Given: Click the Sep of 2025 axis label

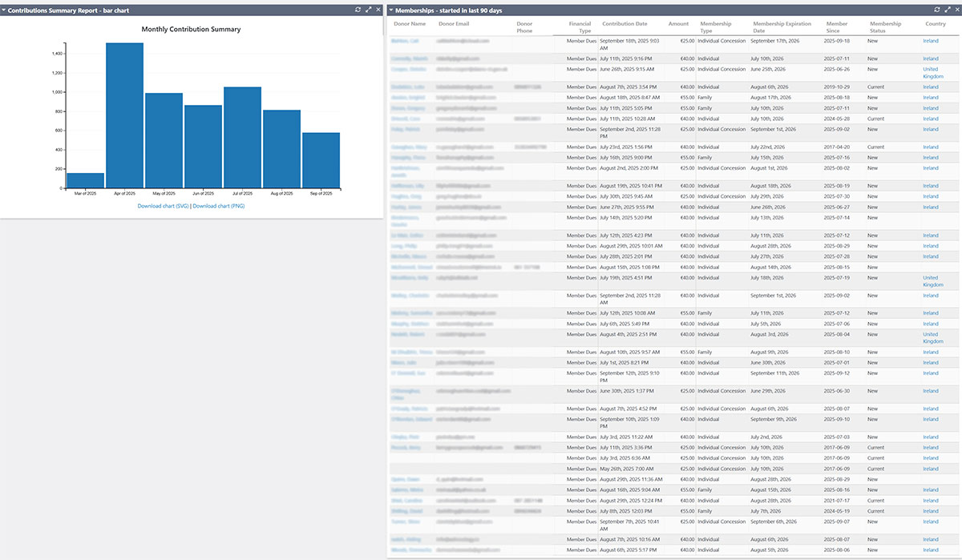Looking at the screenshot, I should pos(321,194).
